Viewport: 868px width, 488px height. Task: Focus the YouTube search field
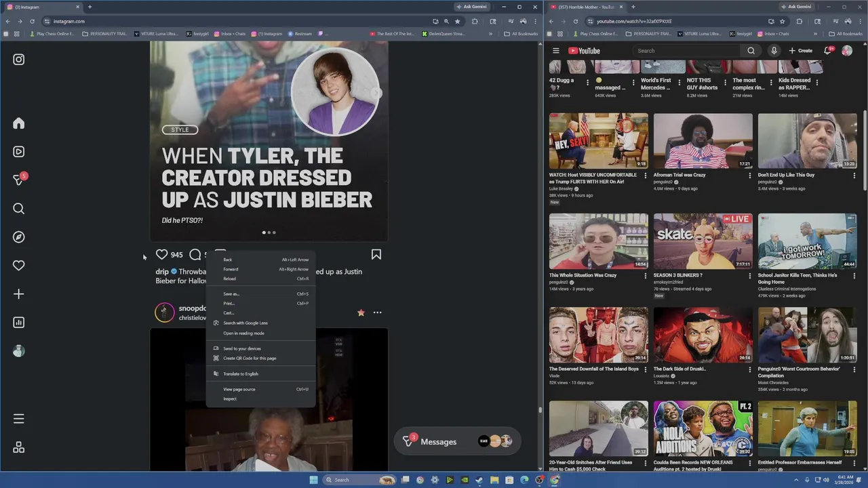[687, 51]
